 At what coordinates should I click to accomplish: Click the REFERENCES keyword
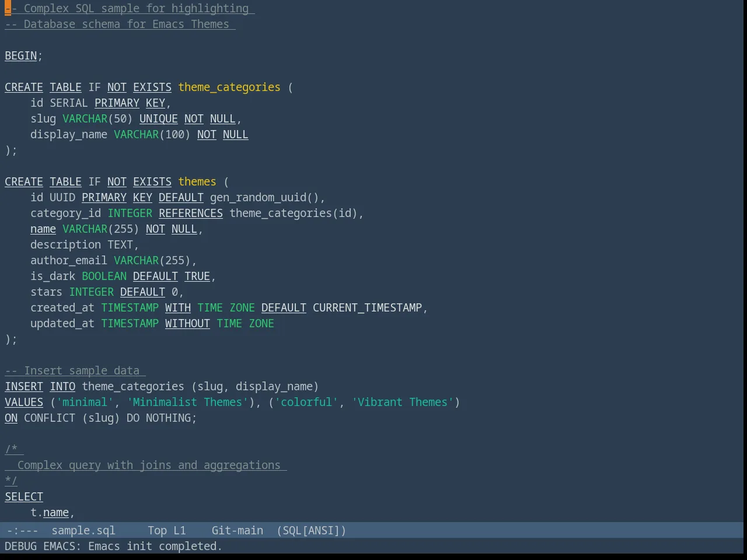(x=191, y=213)
